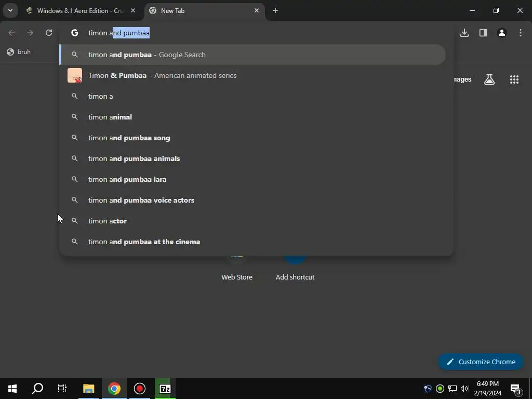Open Search Labs flask icon

489,79
